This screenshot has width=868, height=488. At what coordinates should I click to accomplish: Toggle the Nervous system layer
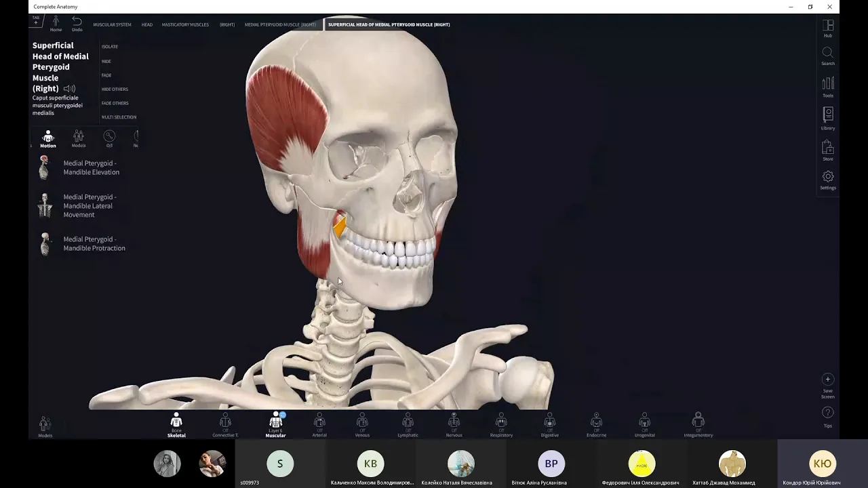click(x=454, y=425)
